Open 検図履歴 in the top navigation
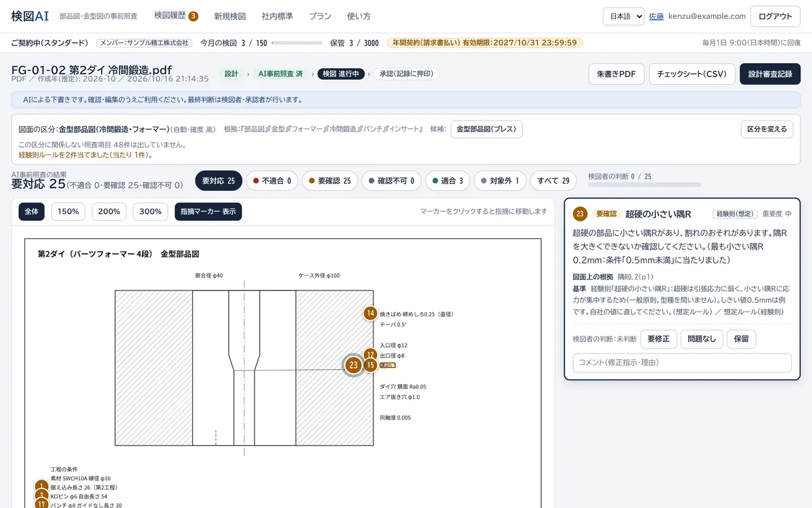 coord(176,16)
